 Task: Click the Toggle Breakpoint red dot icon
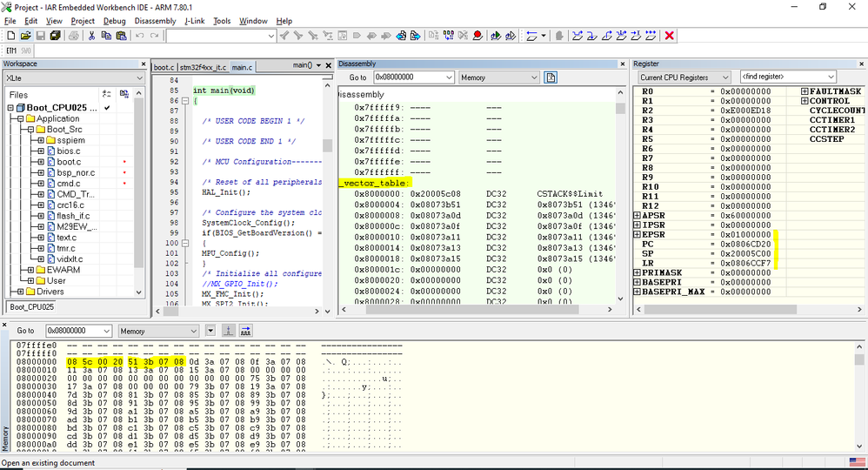click(477, 36)
